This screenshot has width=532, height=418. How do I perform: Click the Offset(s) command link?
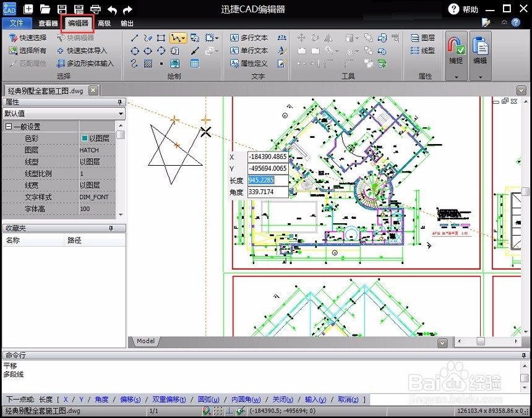tap(131, 399)
